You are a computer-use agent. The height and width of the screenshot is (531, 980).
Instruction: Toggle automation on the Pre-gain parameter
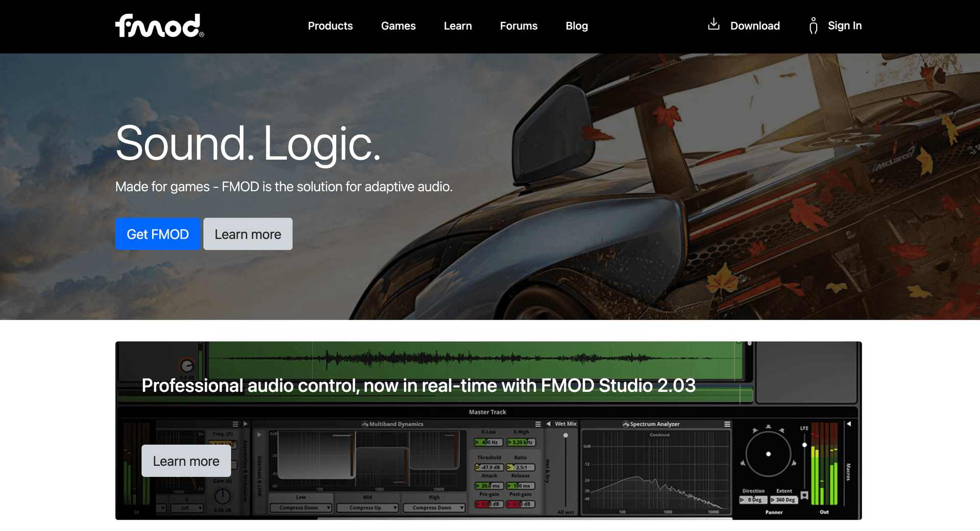pos(477,504)
